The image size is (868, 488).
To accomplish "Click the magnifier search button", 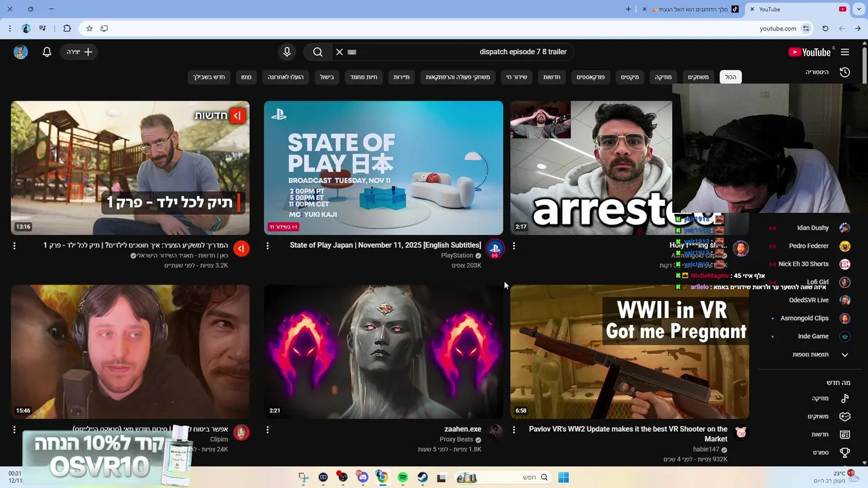I will point(317,52).
